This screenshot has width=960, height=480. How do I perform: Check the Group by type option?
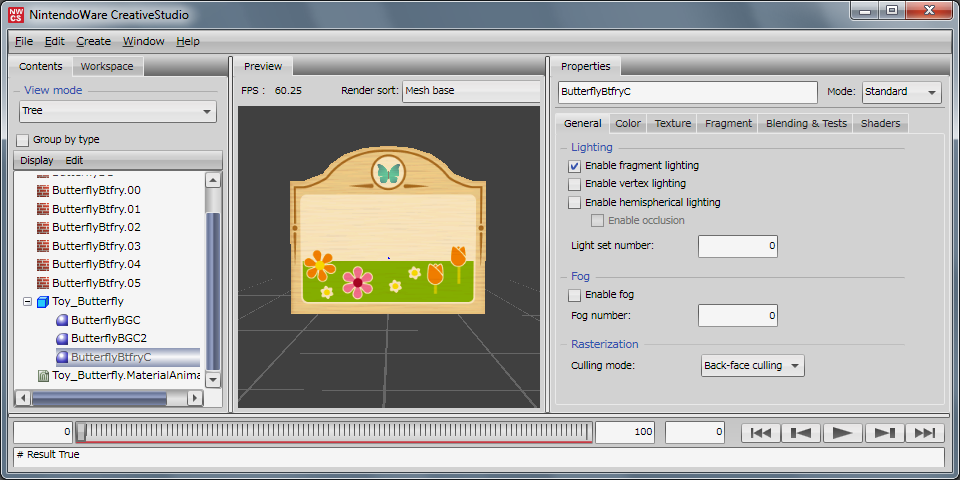coord(23,140)
